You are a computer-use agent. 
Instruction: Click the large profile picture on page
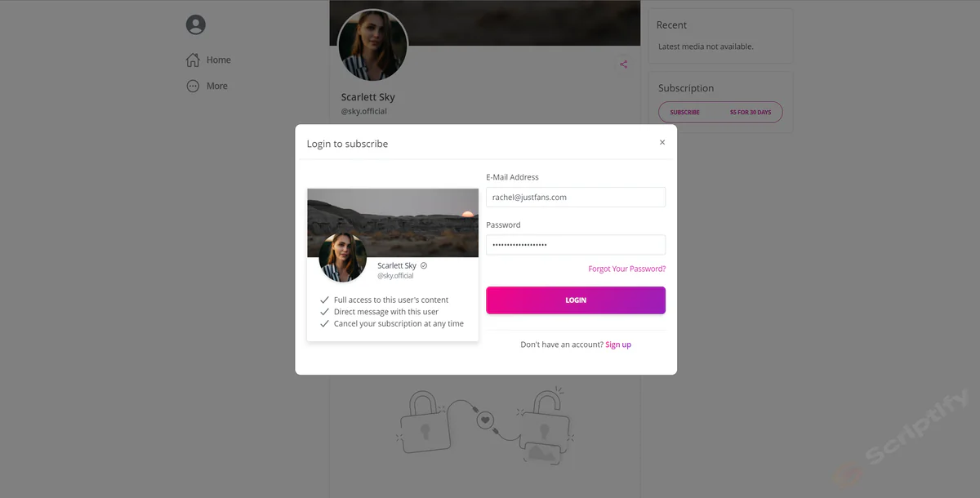click(372, 45)
